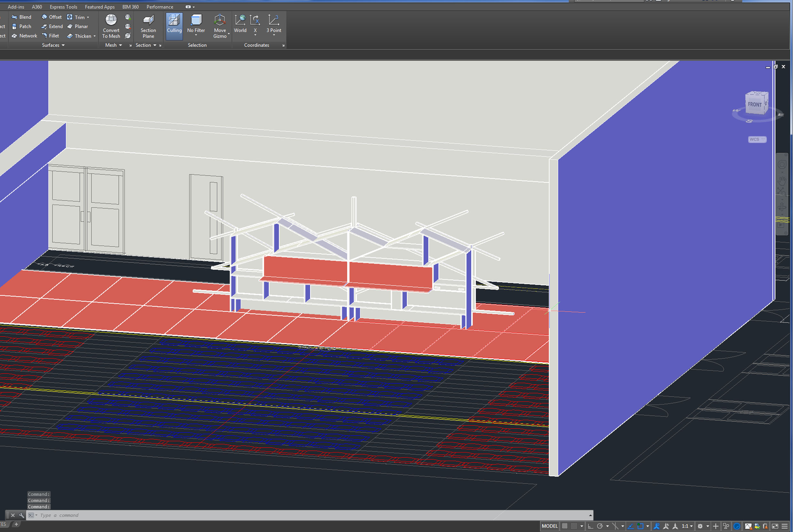Toggle the Culling selection button

pos(174,24)
